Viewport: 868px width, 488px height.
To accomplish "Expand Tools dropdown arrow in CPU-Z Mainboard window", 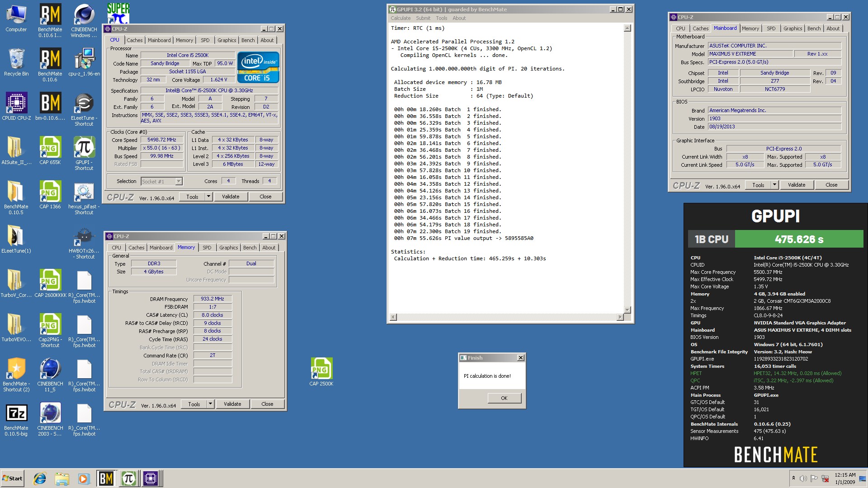I will tap(775, 185).
